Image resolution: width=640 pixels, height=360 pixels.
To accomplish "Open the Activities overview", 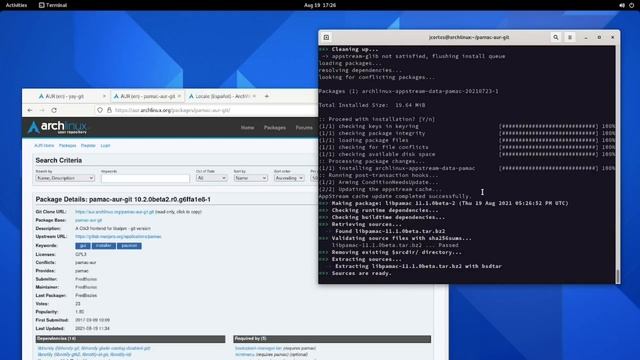I will pos(16,5).
